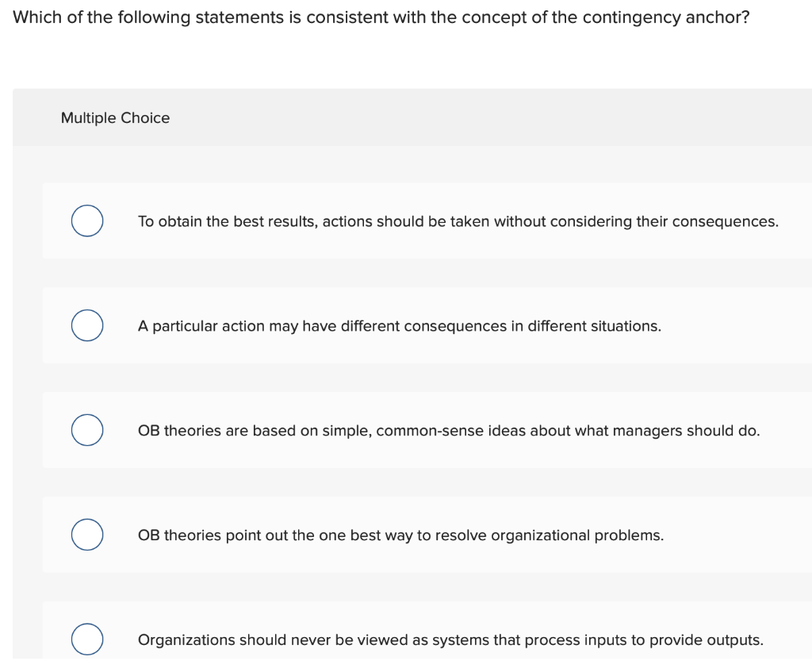Click the 'Multiple Choice' header label
This screenshot has height=668, width=812.
pyautogui.click(x=116, y=118)
